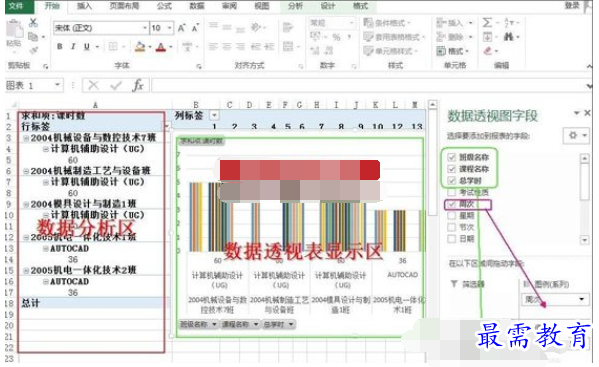Open the 总学时 chart field button dropdown
Image resolution: width=599 pixels, height=367 pixels.
point(291,324)
